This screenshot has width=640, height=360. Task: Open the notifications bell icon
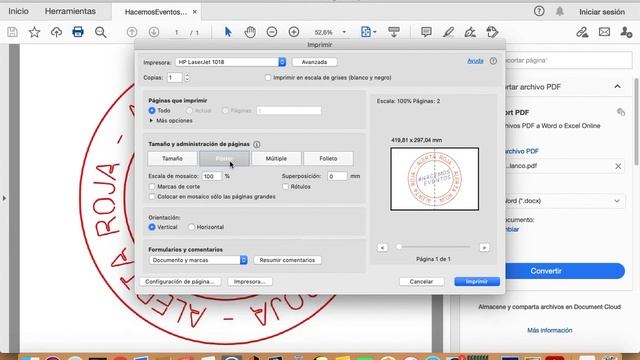560,11
